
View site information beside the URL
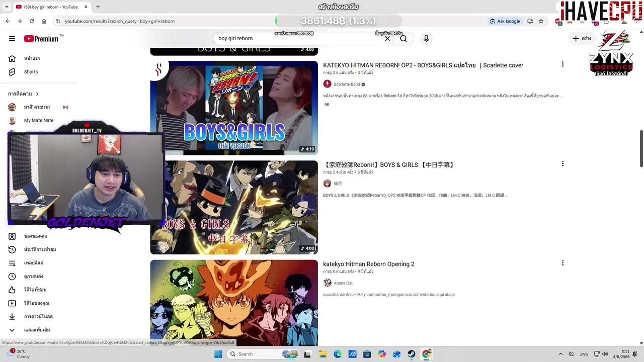pos(58,21)
